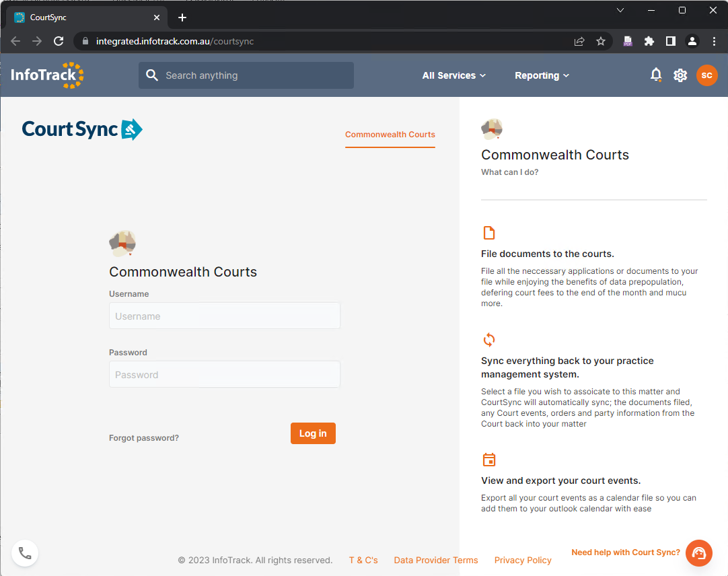
Task: Click the phone contact icon
Action: click(25, 552)
